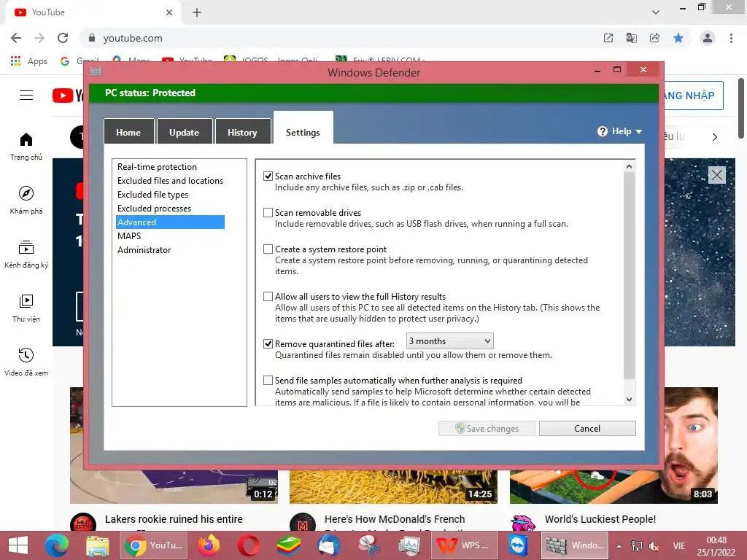The width and height of the screenshot is (747, 560).
Task: Open YouTube hamburger menu
Action: (26, 96)
